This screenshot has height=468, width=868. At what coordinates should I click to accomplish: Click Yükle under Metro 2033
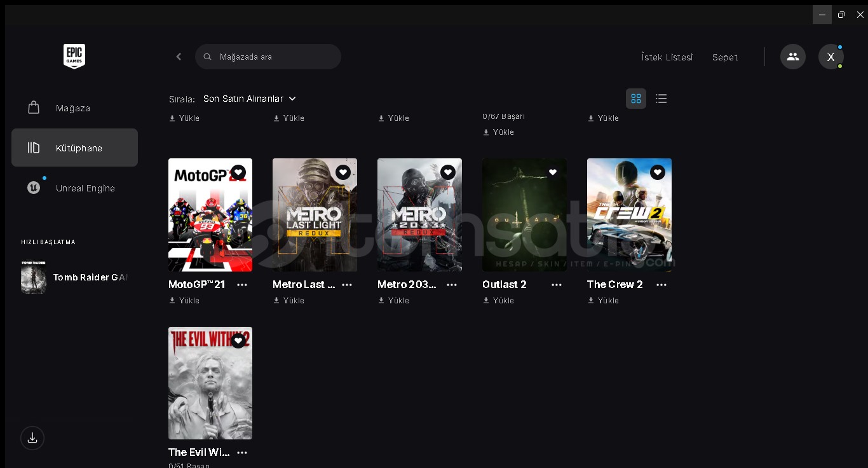point(394,301)
